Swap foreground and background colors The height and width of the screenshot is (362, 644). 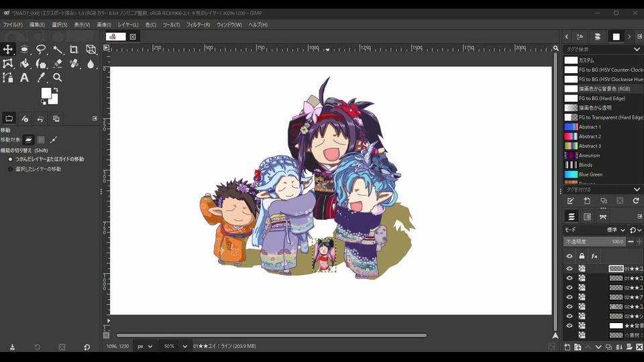[56, 89]
